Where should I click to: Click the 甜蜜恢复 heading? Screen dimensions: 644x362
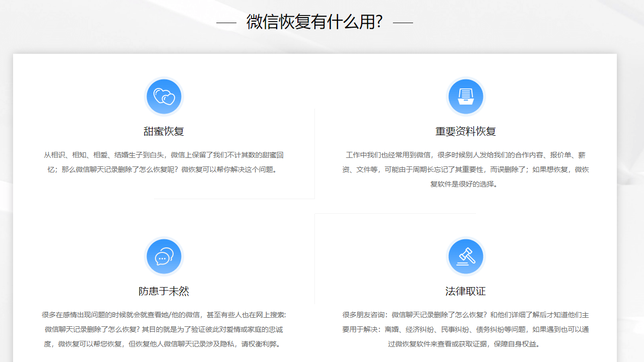coord(164,131)
